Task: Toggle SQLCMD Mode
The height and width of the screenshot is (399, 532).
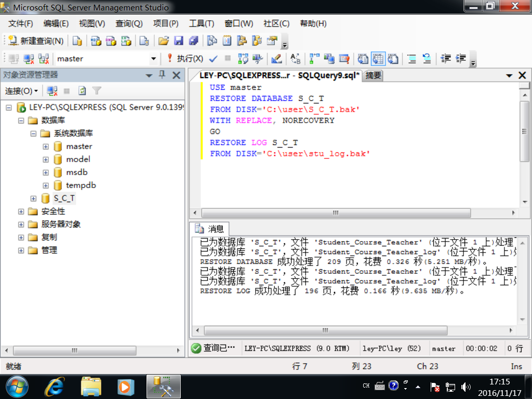Action: coord(344,59)
